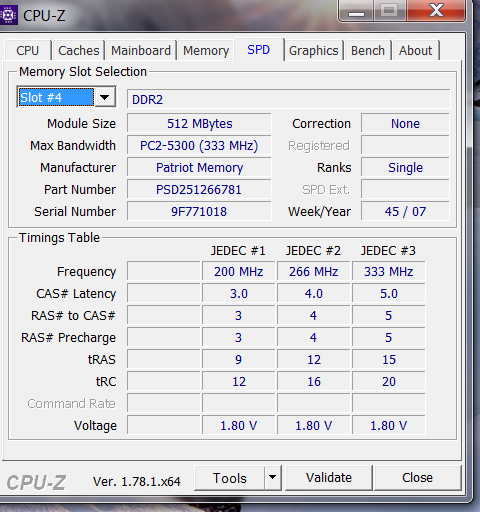This screenshot has width=480, height=512.
Task: Click the Close button
Action: click(417, 478)
